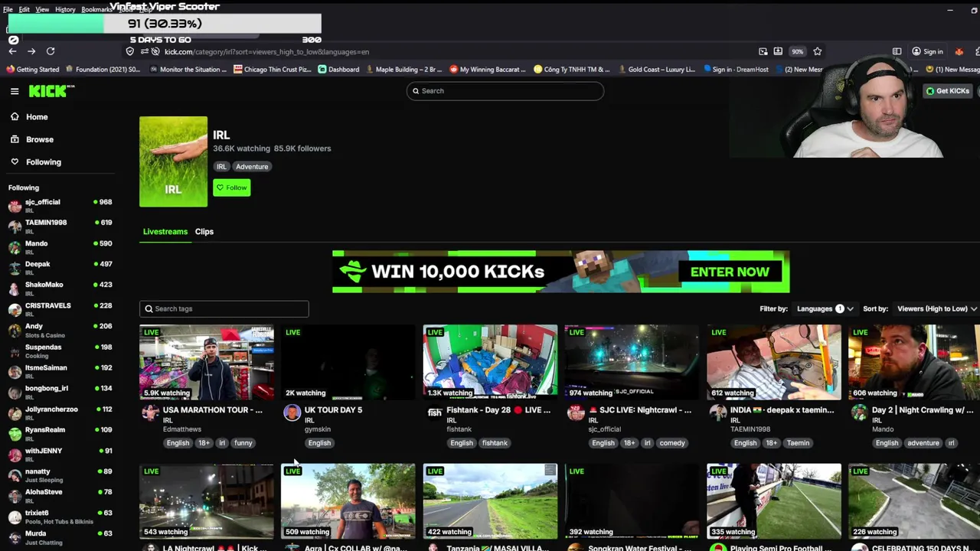This screenshot has width=980, height=551.
Task: Click the KICK logo
Action: pos(51,91)
